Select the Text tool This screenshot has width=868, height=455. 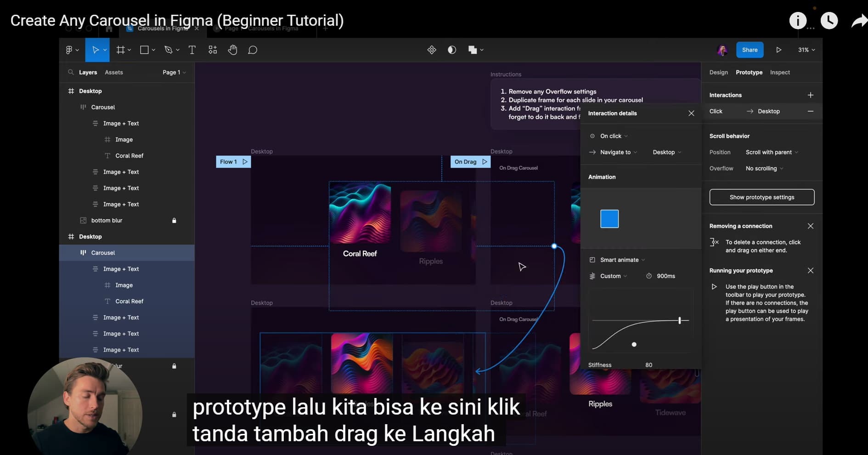point(192,50)
